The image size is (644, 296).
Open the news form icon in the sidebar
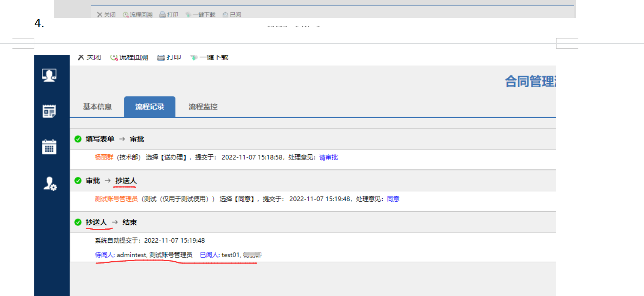tap(49, 111)
